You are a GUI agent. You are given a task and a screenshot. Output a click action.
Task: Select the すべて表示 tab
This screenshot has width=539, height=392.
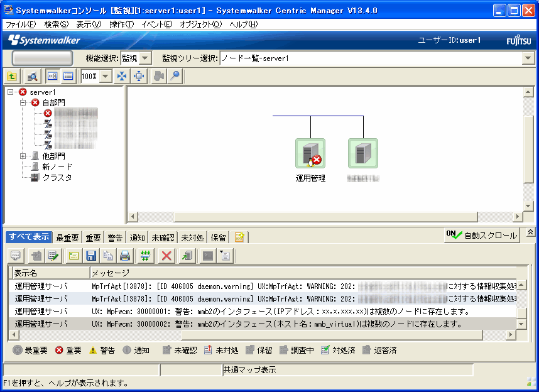(30, 237)
